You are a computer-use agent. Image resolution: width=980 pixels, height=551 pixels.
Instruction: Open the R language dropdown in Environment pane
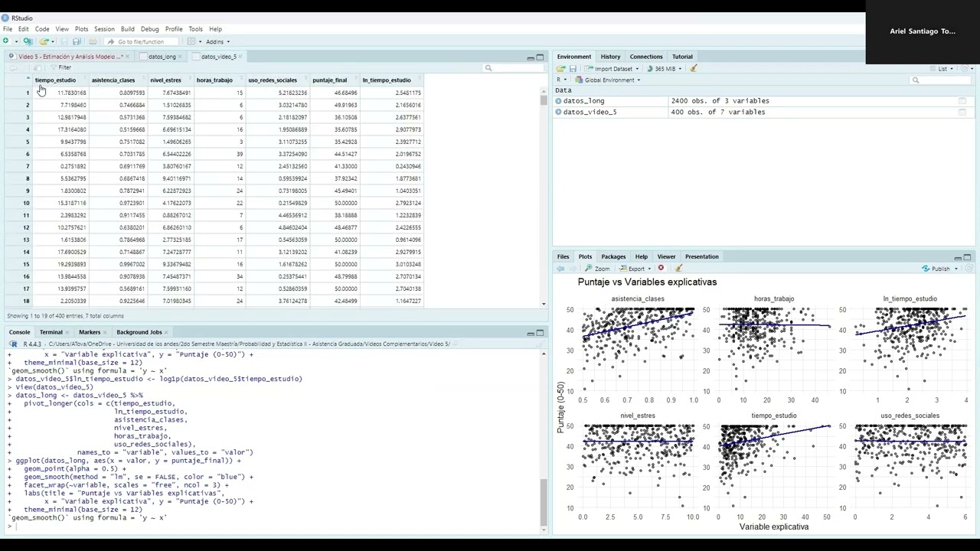click(561, 80)
